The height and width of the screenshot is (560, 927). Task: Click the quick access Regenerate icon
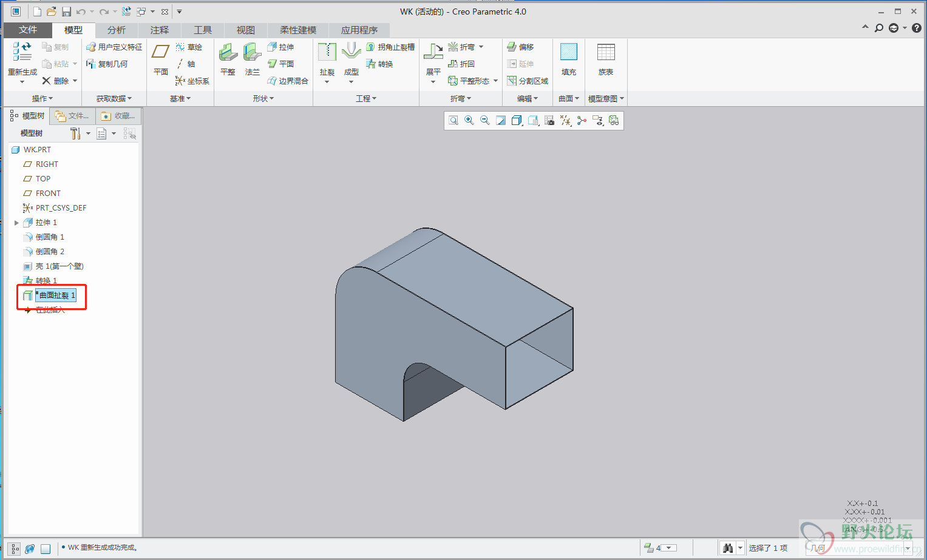point(126,12)
